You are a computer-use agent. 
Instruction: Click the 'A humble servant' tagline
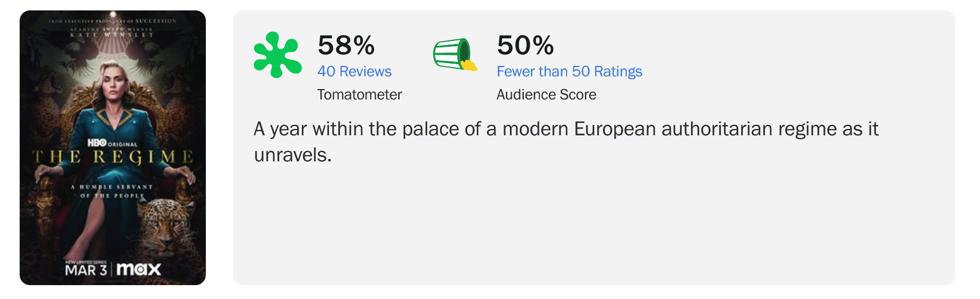[x=112, y=191]
